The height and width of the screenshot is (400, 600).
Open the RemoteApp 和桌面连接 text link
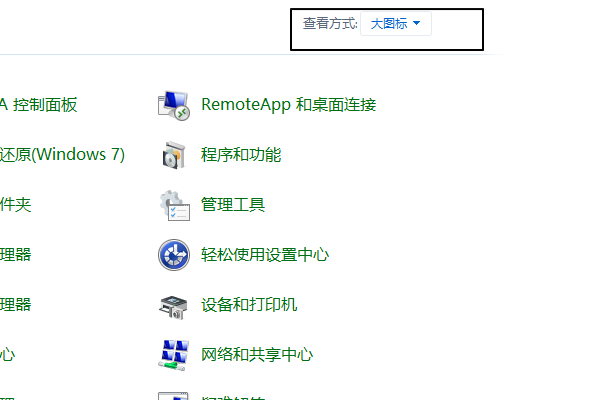coord(288,104)
